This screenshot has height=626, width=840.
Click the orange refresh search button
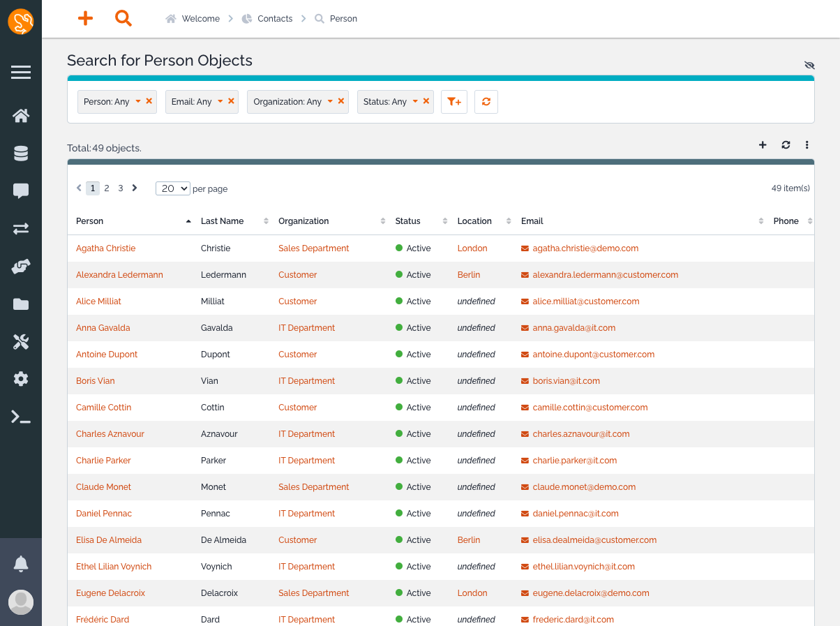[486, 102]
